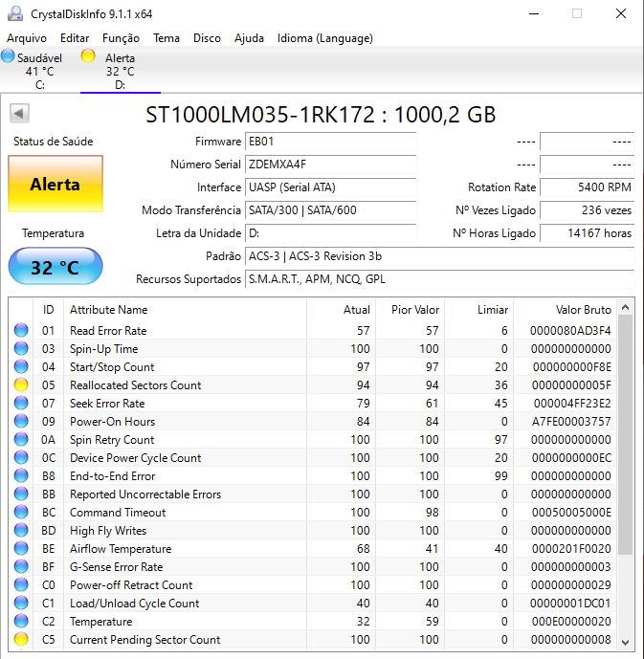Open the Disco menu

(x=207, y=38)
